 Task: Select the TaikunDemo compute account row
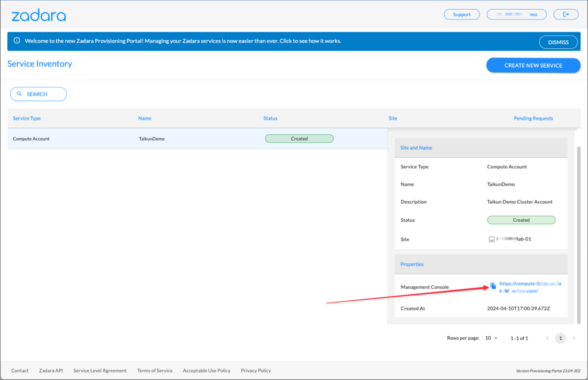[172, 138]
